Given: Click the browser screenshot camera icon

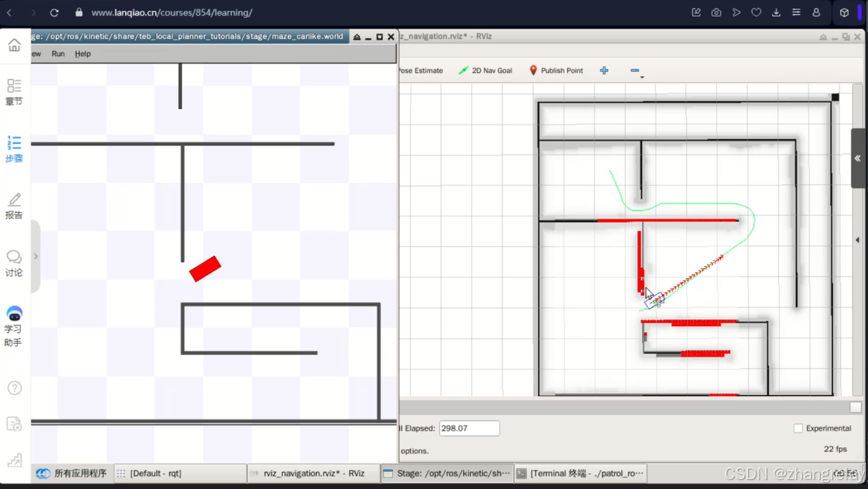Looking at the screenshot, I should (716, 12).
